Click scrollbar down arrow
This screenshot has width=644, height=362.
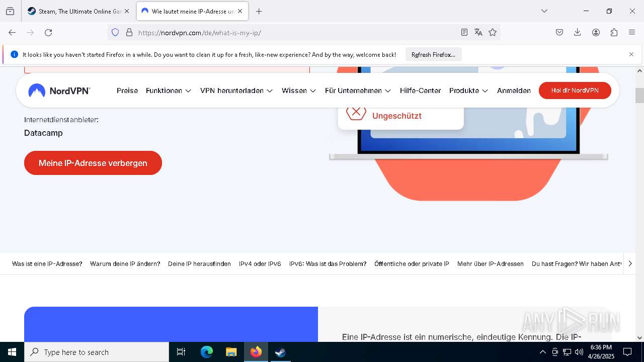[639, 338]
